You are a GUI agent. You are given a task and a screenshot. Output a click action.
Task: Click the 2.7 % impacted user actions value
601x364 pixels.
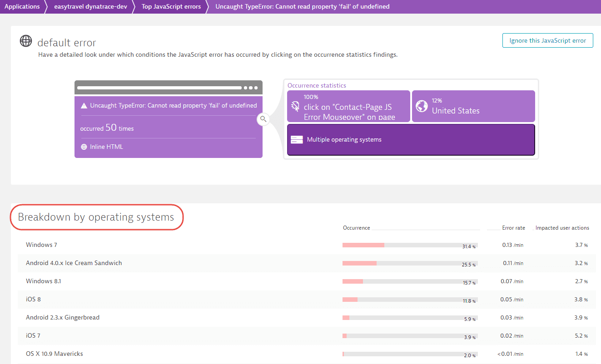click(581, 281)
